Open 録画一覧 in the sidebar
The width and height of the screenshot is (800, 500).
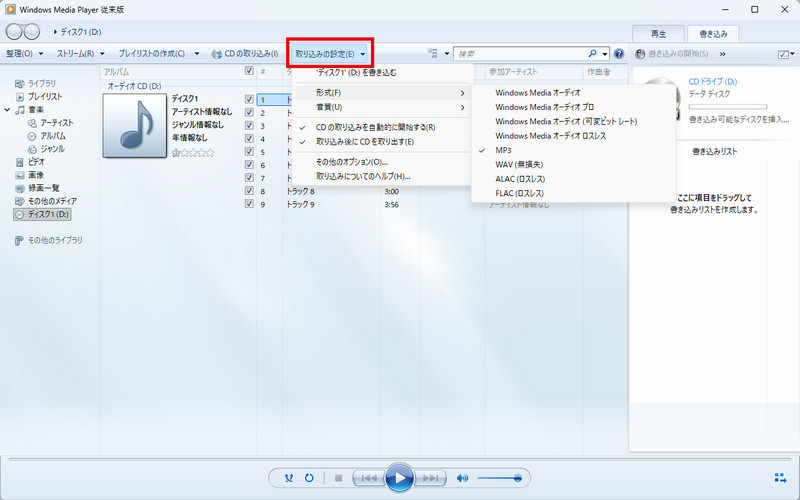pyautogui.click(x=37, y=188)
